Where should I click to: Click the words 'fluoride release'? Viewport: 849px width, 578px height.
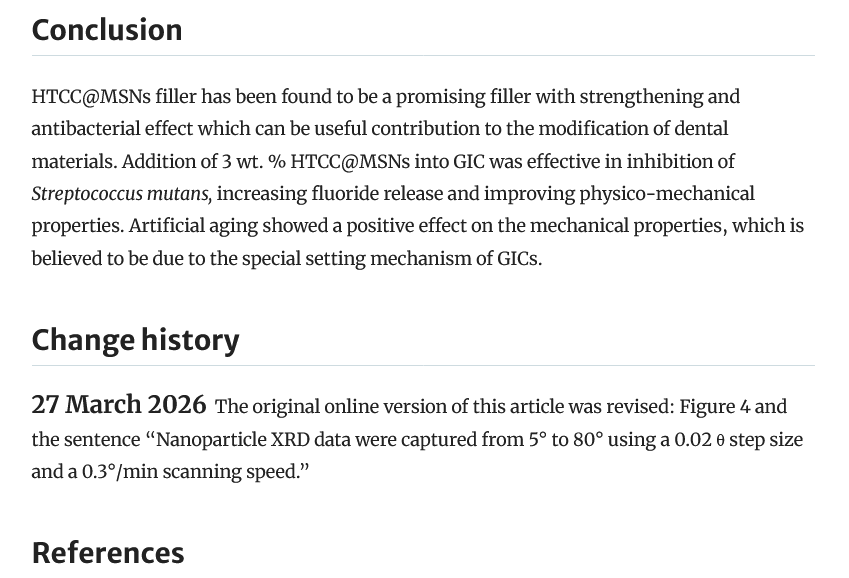[370, 194]
